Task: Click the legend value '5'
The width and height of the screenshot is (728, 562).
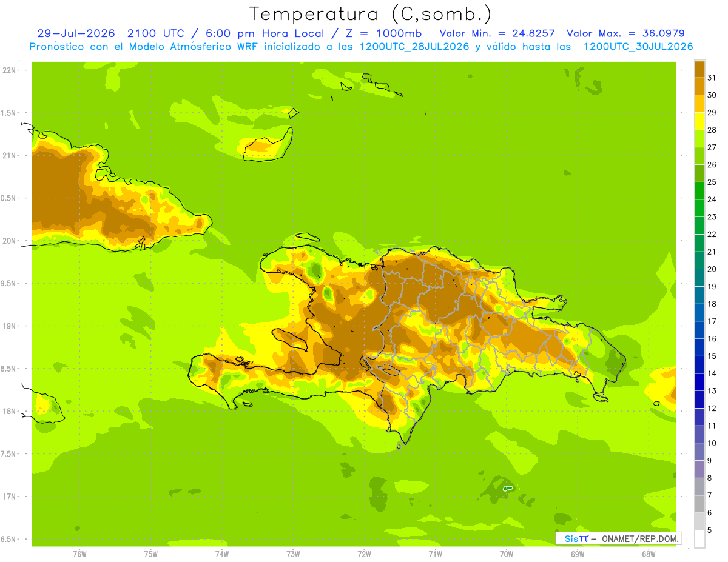Action: [710, 530]
